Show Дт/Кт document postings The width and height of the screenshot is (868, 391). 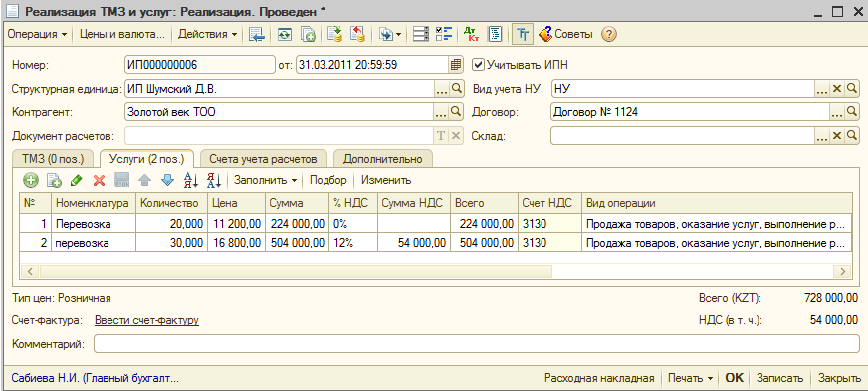[471, 34]
